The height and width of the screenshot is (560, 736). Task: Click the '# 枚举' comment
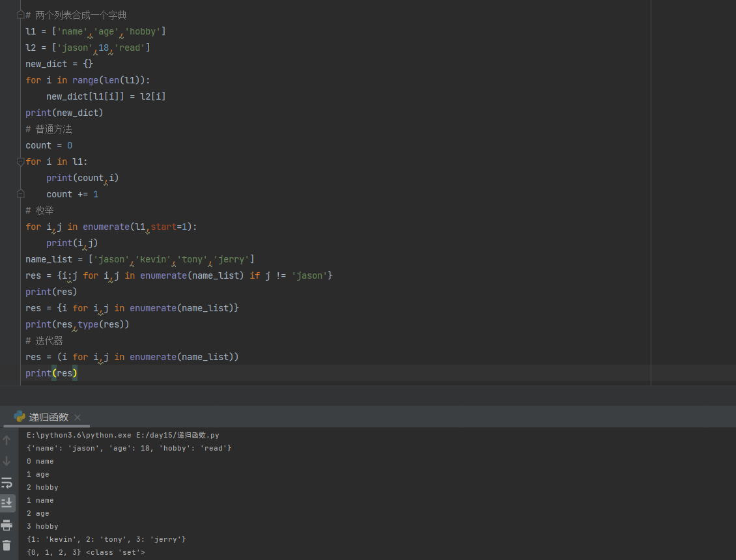click(40, 210)
